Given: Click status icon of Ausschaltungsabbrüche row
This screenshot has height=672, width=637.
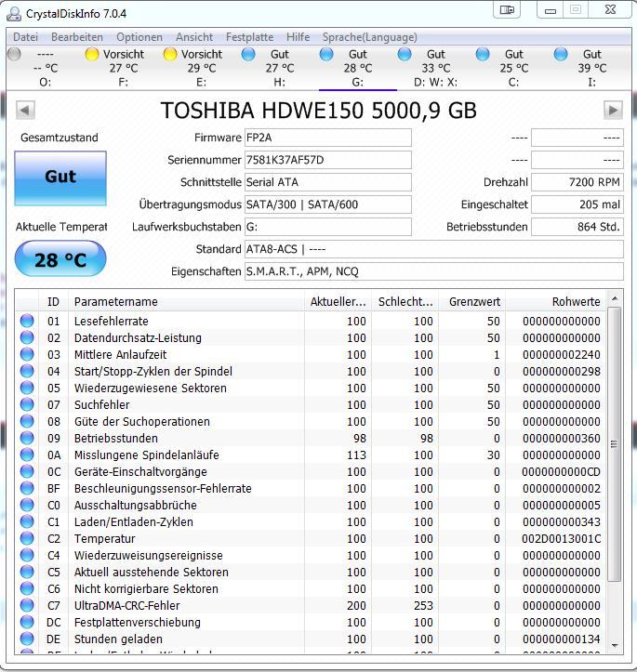Looking at the screenshot, I should (x=27, y=505).
